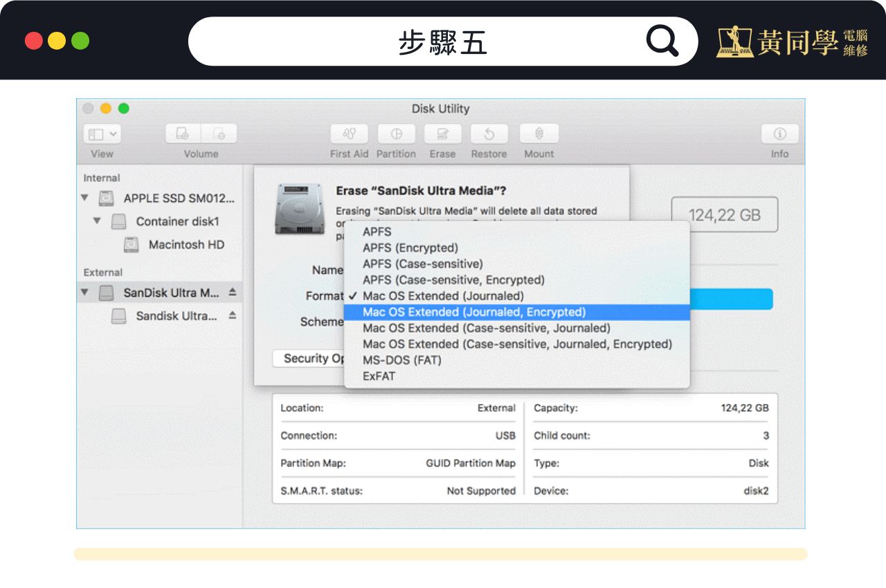Click the Not Supported S.M.A.R.T. value
The height and width of the screenshot is (588, 886).
pos(481,491)
